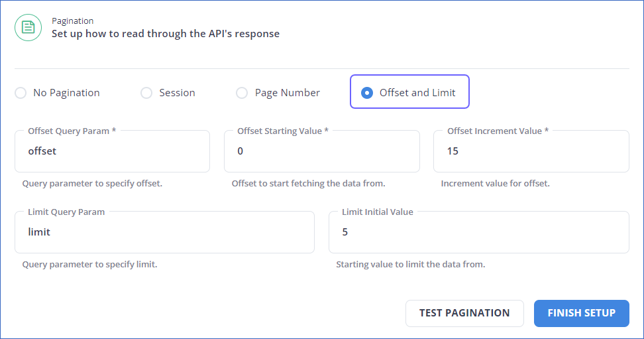Click the 'Offset Query Param *' field label
This screenshot has width=644, height=339.
point(72,131)
